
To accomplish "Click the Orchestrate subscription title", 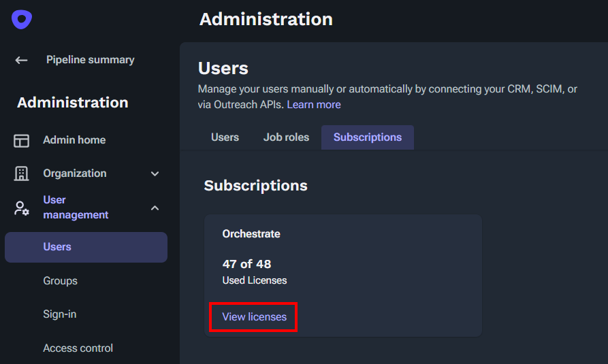I will pyautogui.click(x=251, y=234).
